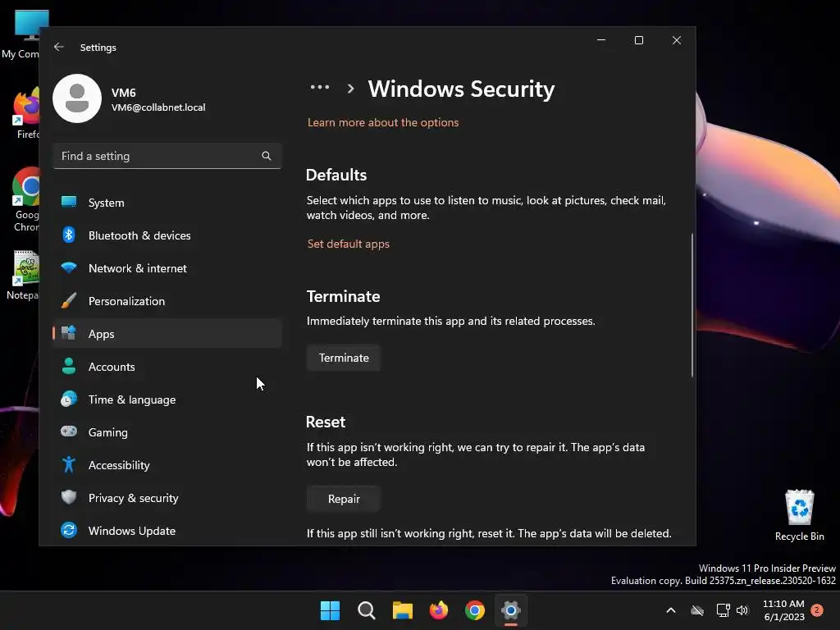Viewport: 840px width, 630px height.
Task: Open taskbar Search
Action: [x=367, y=610]
